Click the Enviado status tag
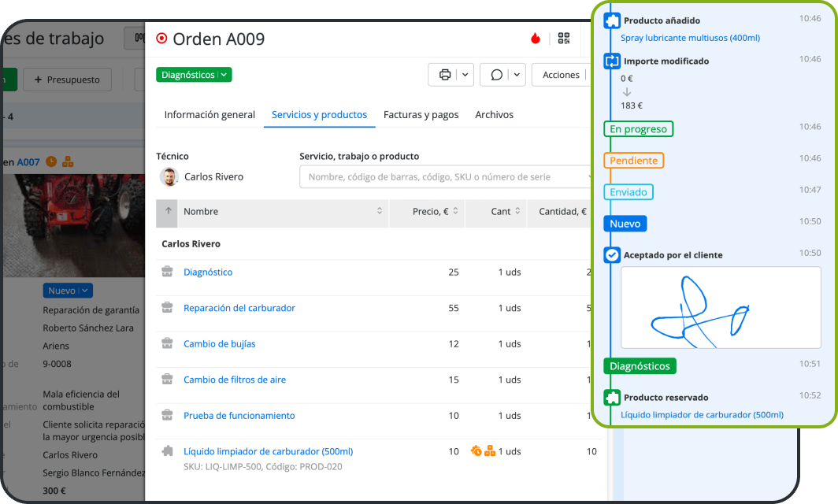The width and height of the screenshot is (838, 504). [628, 192]
